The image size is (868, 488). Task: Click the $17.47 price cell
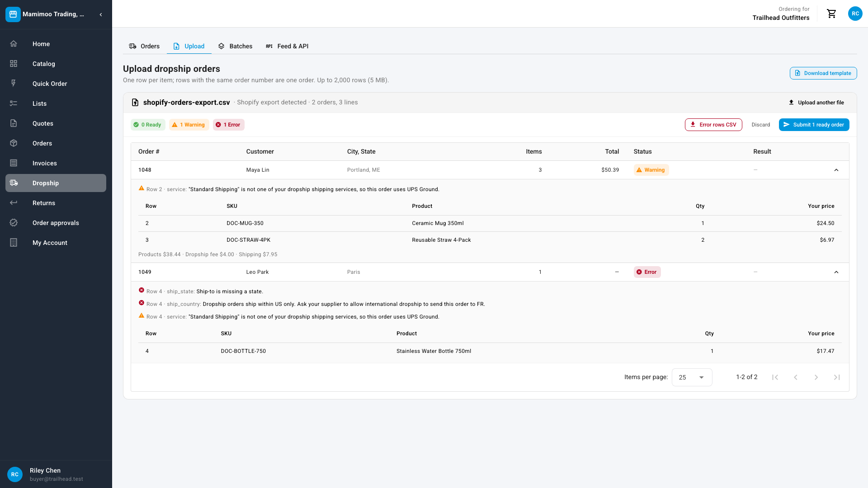(x=826, y=351)
